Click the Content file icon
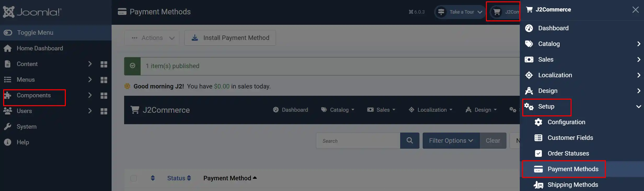Image resolution: width=644 pixels, height=191 pixels. 8,64
